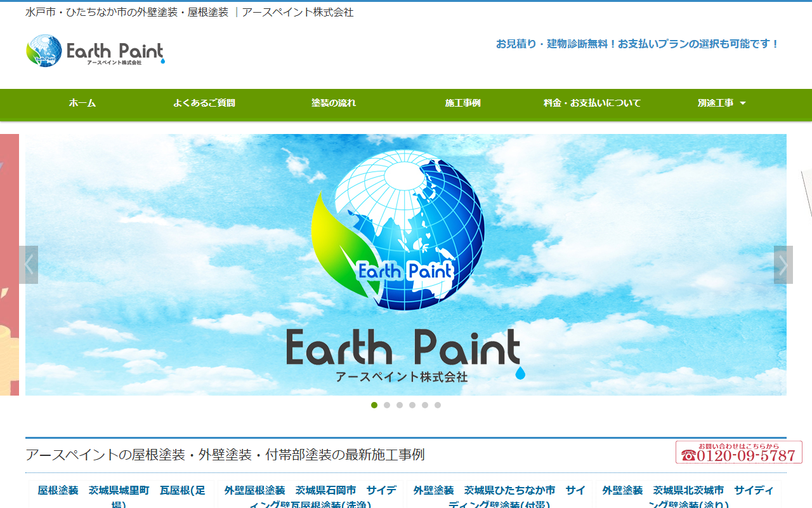The image size is (812, 508).
Task: Go to 料金・お支払いについて
Action: point(592,103)
